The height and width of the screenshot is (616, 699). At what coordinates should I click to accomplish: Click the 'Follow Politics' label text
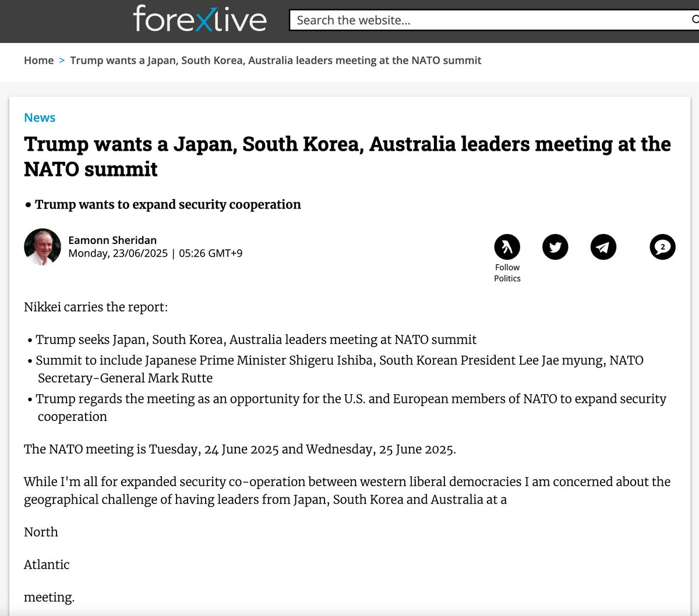(x=507, y=273)
